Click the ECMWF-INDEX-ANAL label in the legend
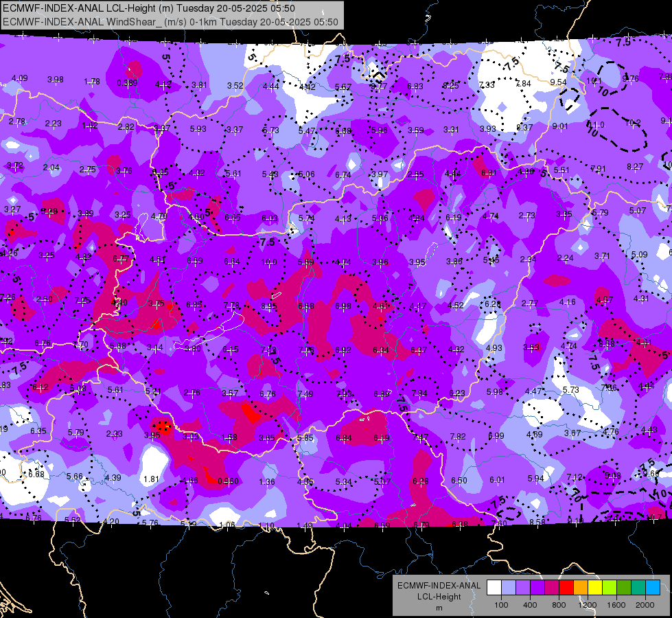This screenshot has width=672, height=618. tap(439, 586)
